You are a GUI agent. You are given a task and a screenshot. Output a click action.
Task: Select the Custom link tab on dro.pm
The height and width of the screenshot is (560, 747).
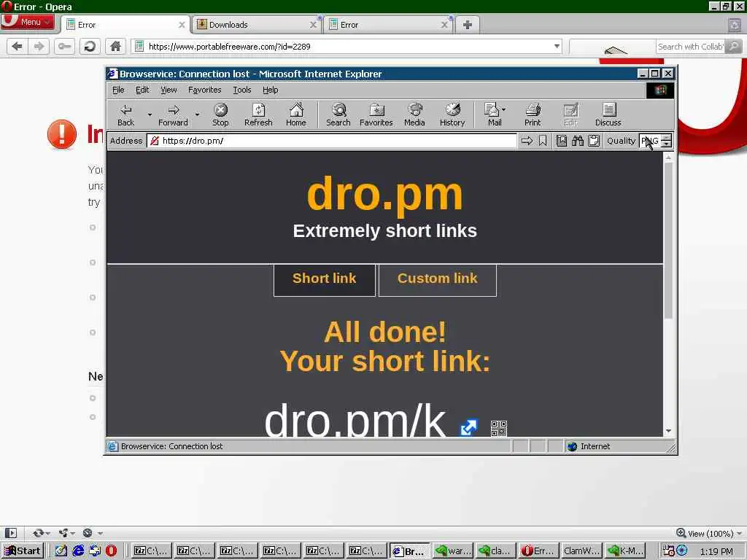pyautogui.click(x=438, y=279)
